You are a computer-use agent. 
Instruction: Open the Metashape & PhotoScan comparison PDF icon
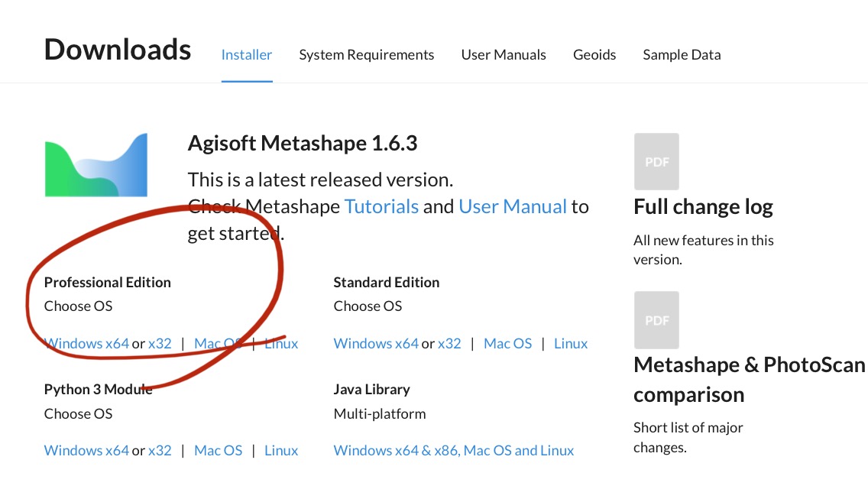click(x=656, y=320)
